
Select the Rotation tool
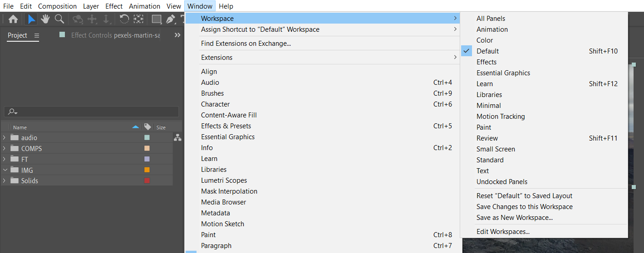point(124,19)
